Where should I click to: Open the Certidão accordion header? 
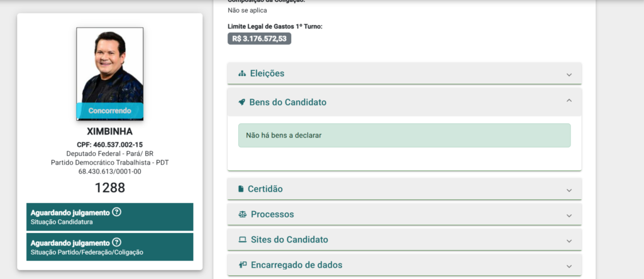click(x=404, y=189)
